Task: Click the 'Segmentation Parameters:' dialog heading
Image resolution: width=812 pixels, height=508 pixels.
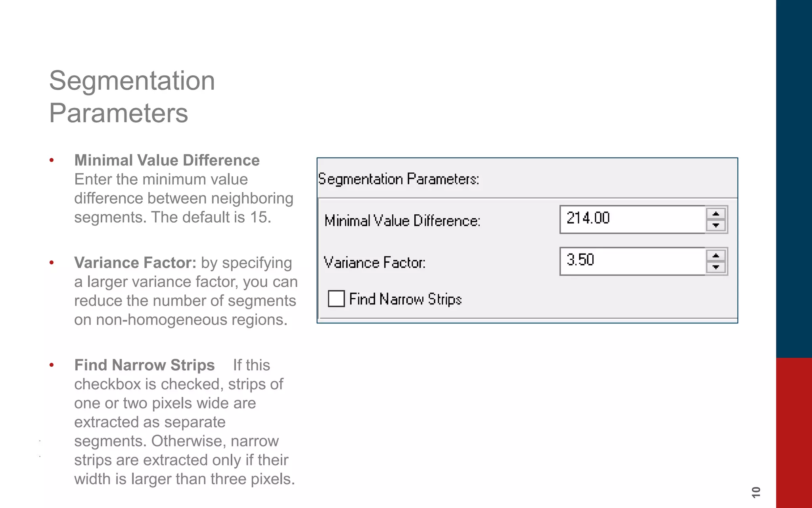Action: click(x=398, y=179)
